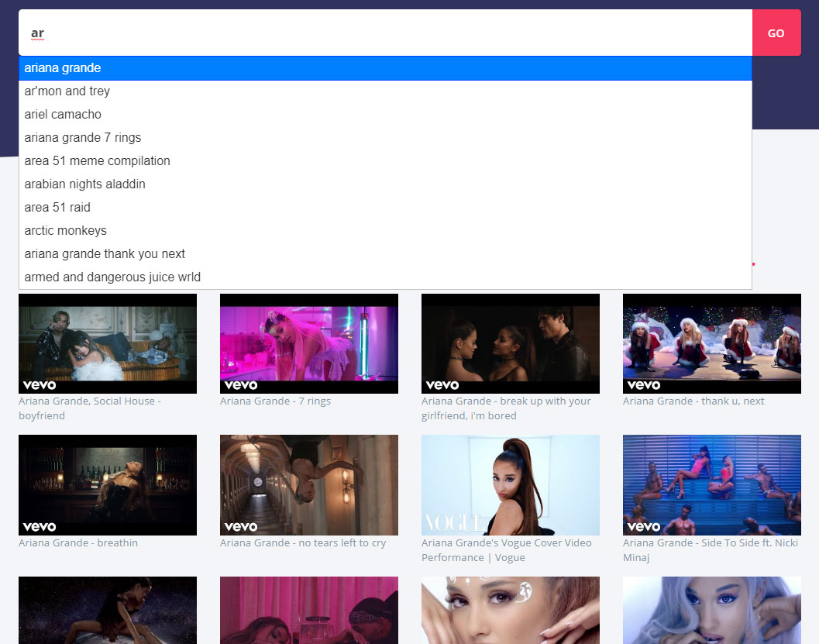
Task: Select 'ariana grande 7 rings' suggestion
Action: point(83,138)
